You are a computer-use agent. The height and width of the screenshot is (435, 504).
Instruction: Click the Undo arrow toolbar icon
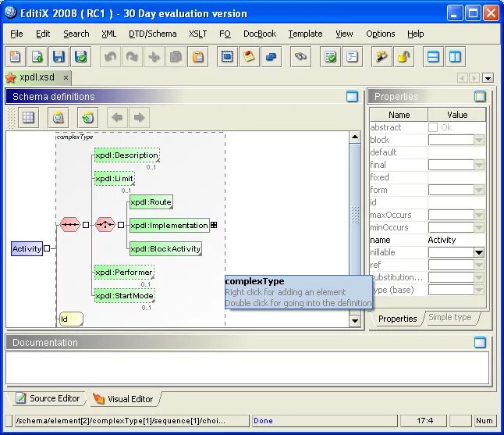click(x=110, y=57)
